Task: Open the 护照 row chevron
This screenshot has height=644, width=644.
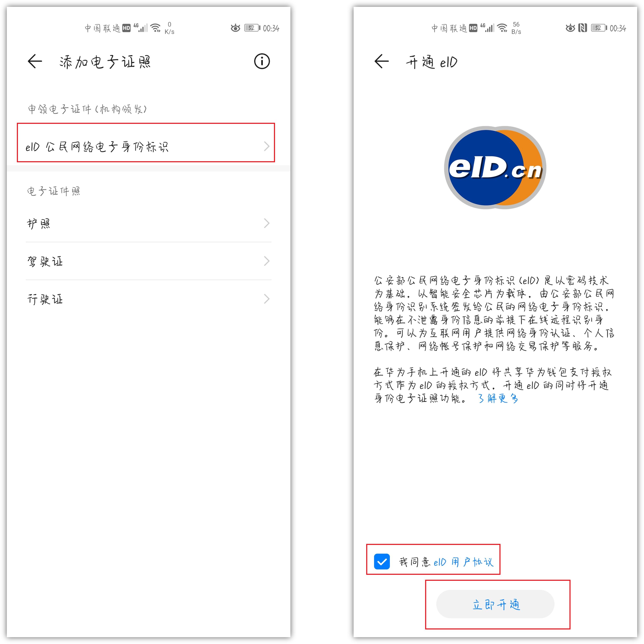Action: (x=266, y=223)
